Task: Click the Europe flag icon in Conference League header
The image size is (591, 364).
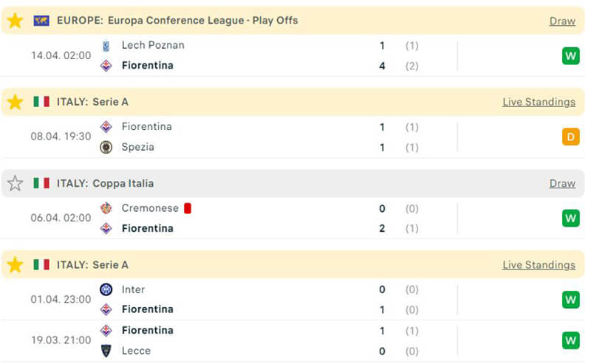Action: pos(41,21)
